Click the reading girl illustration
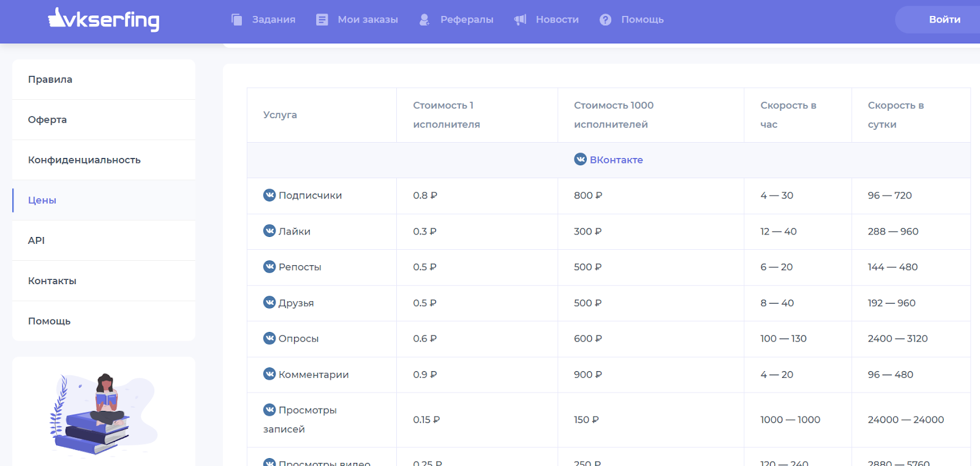The height and width of the screenshot is (466, 980). (x=103, y=414)
